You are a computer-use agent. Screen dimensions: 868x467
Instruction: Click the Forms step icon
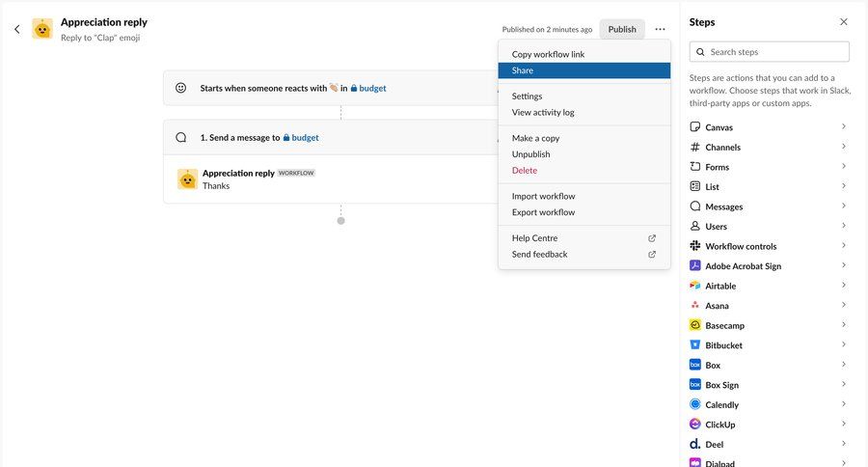pos(695,166)
